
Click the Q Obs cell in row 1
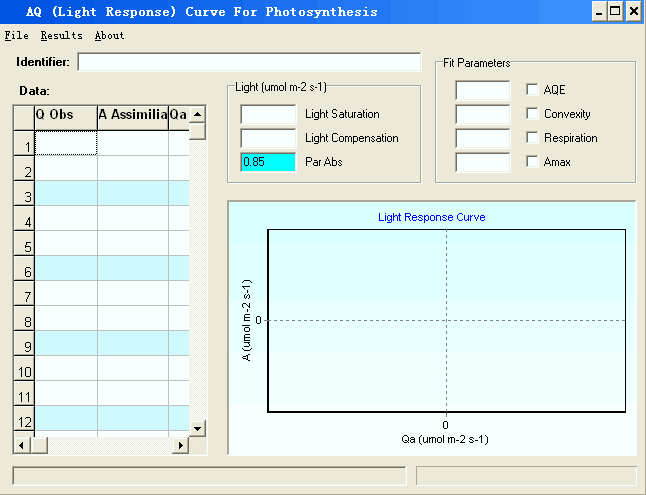[66, 146]
